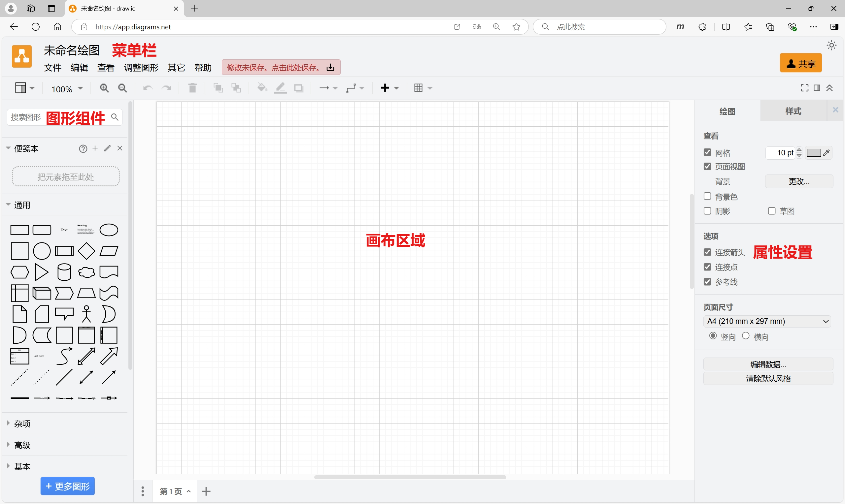
Task: Click the 编辑数据 button
Action: click(x=768, y=364)
